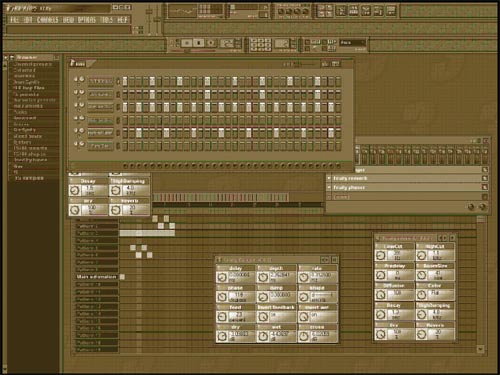Click the playlist scrollbar down arrow
This screenshot has width=500, height=375.
pyautogui.click(x=480, y=349)
